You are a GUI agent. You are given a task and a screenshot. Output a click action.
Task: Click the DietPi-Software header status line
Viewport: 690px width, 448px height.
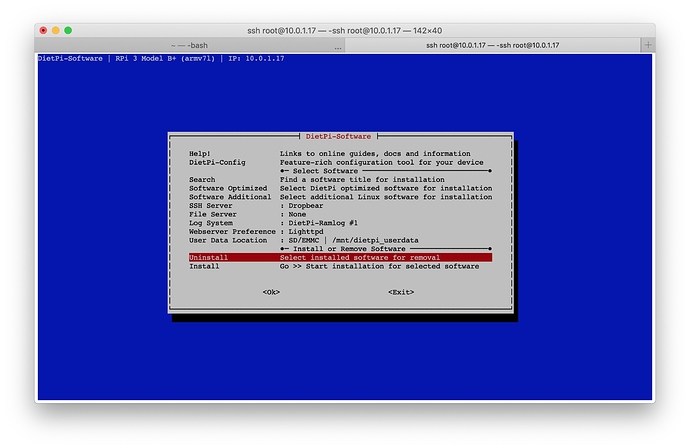click(161, 59)
